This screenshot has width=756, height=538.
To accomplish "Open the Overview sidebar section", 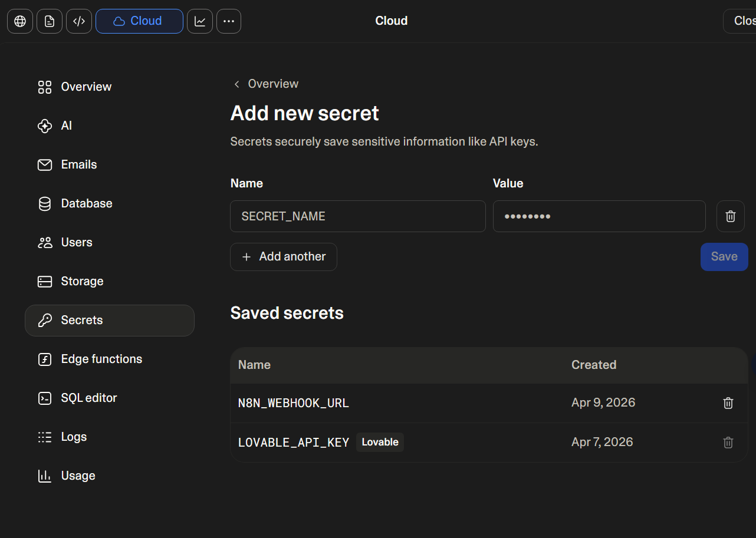I will coord(86,87).
